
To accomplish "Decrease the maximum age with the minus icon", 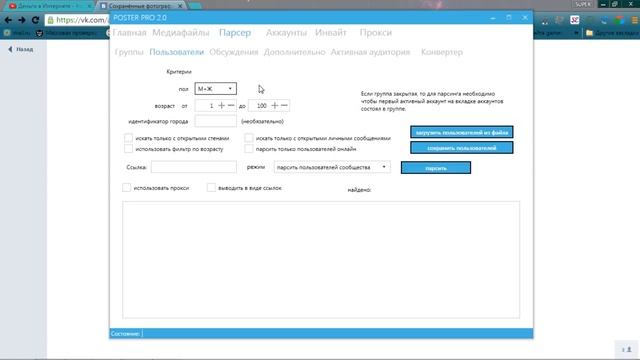I will coord(284,106).
